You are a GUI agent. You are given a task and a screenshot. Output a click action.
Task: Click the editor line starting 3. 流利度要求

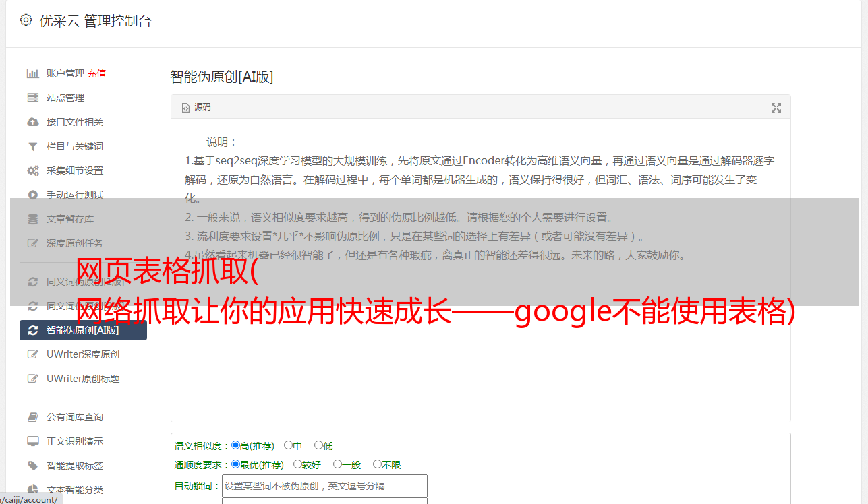417,237
